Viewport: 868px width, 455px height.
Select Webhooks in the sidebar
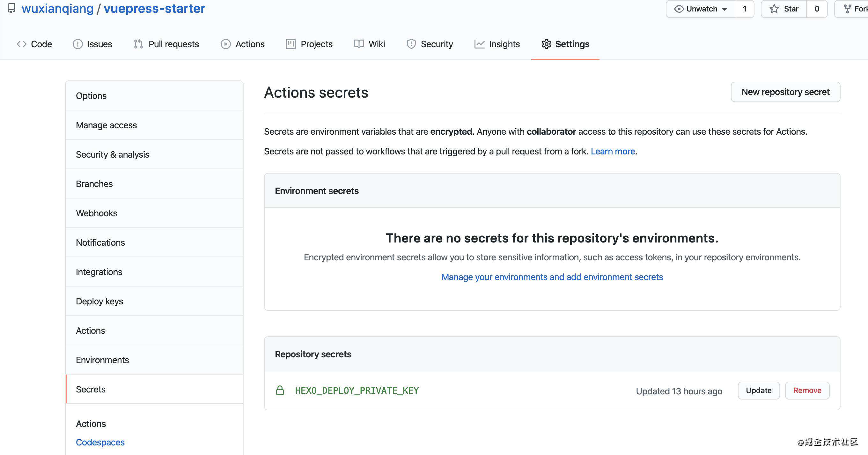[x=154, y=213]
